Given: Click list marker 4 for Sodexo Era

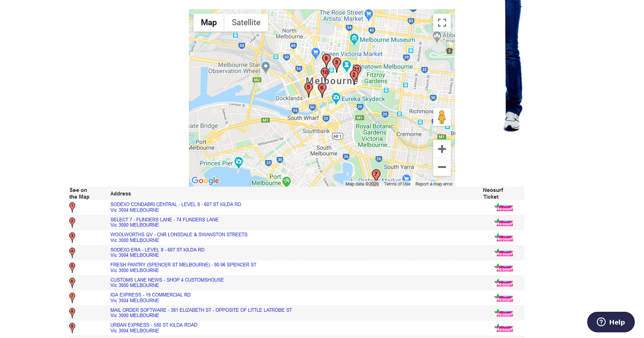Looking at the screenshot, I should (72, 253).
